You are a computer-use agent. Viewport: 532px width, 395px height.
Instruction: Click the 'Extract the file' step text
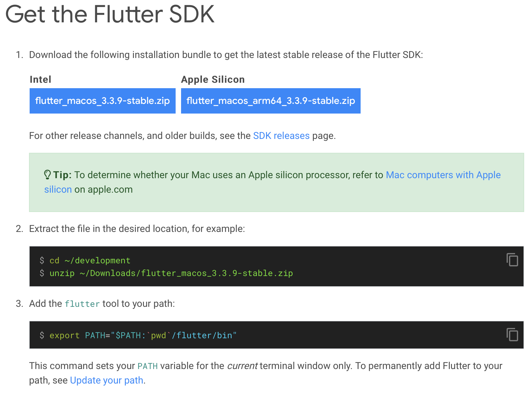point(137,229)
